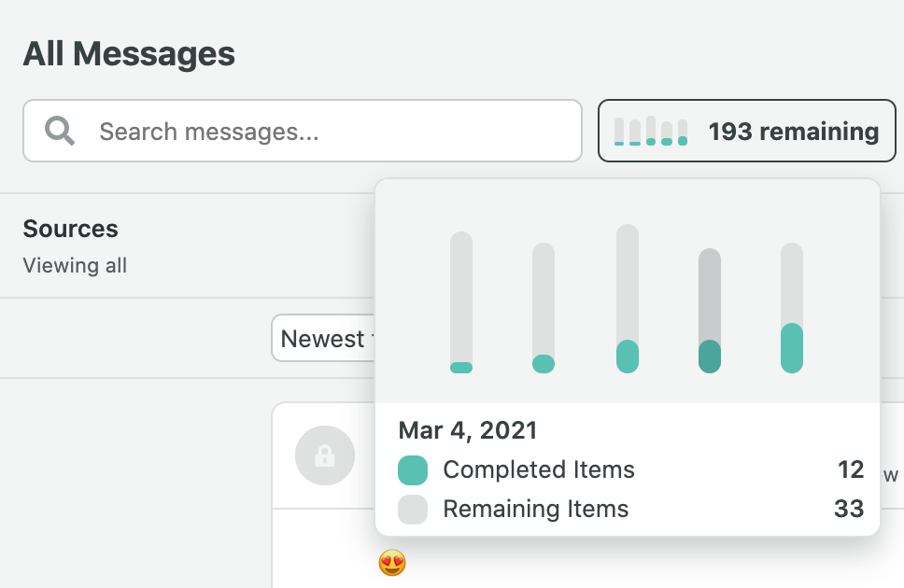904x588 pixels.
Task: Click the Sources heading
Action: pyautogui.click(x=70, y=229)
